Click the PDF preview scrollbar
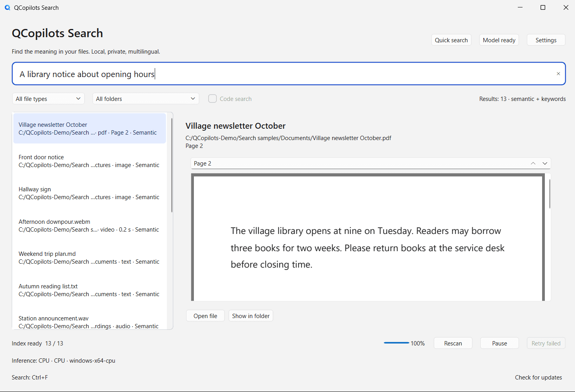Screen dimensions: 575x392 (x=550, y=194)
